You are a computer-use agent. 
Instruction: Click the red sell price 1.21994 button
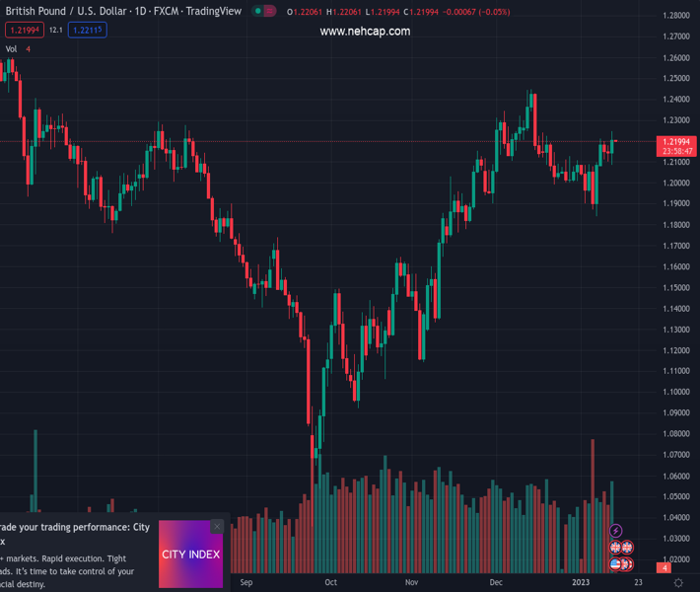click(x=23, y=31)
